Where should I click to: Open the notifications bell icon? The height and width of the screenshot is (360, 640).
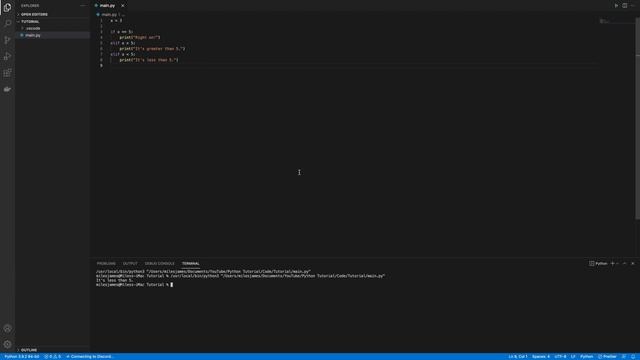pyautogui.click(x=633, y=357)
